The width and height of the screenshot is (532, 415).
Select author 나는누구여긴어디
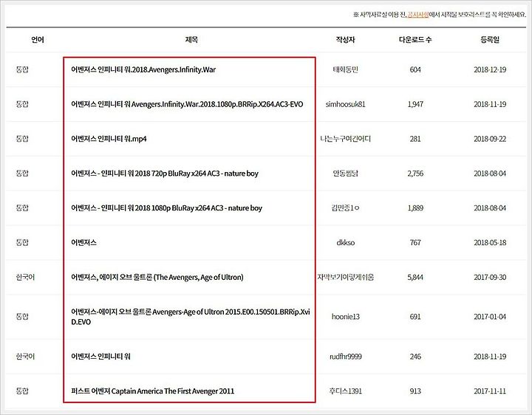tap(345, 139)
